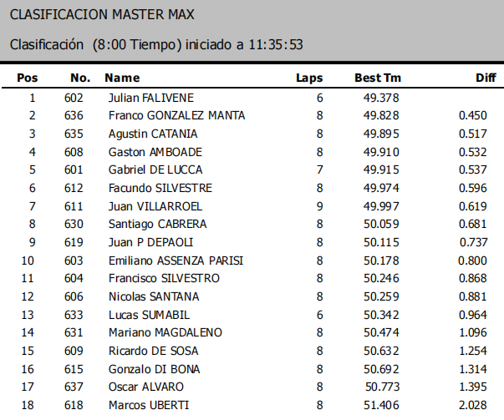Click the Laps column header
Screen dimensions: 504x420
pyautogui.click(x=309, y=78)
